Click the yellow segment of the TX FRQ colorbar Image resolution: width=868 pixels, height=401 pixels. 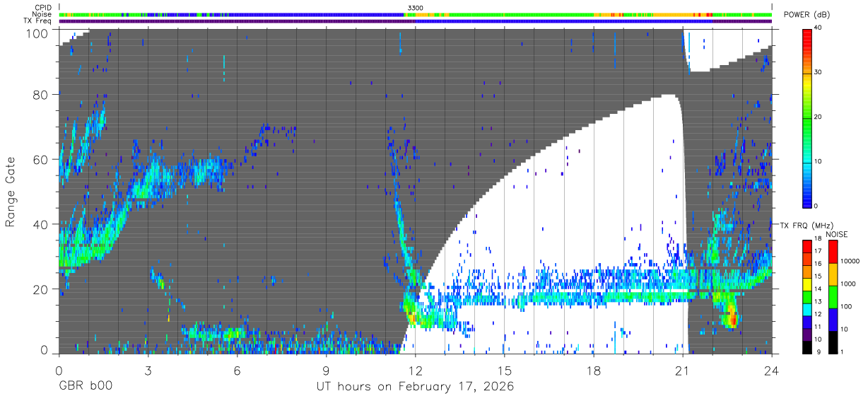[x=807, y=284]
